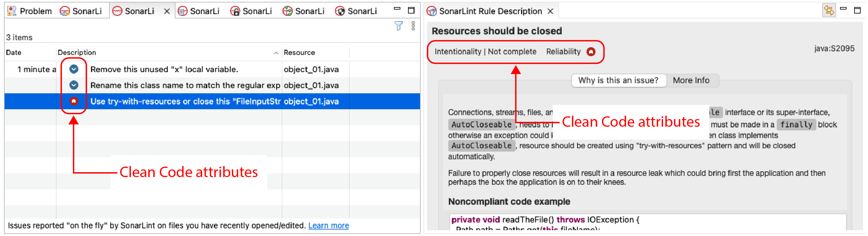Click the 'finally' code chip
Screen dimensions: 868x236
point(796,125)
